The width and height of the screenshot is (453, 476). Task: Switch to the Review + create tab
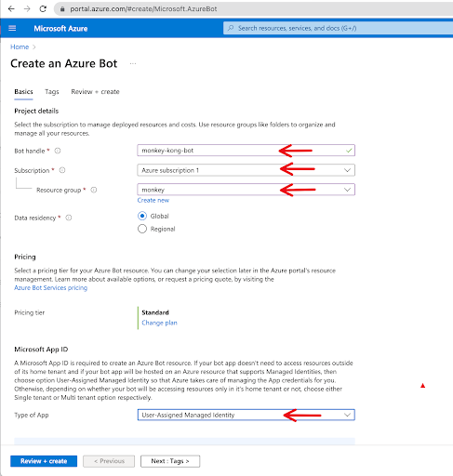pyautogui.click(x=95, y=92)
